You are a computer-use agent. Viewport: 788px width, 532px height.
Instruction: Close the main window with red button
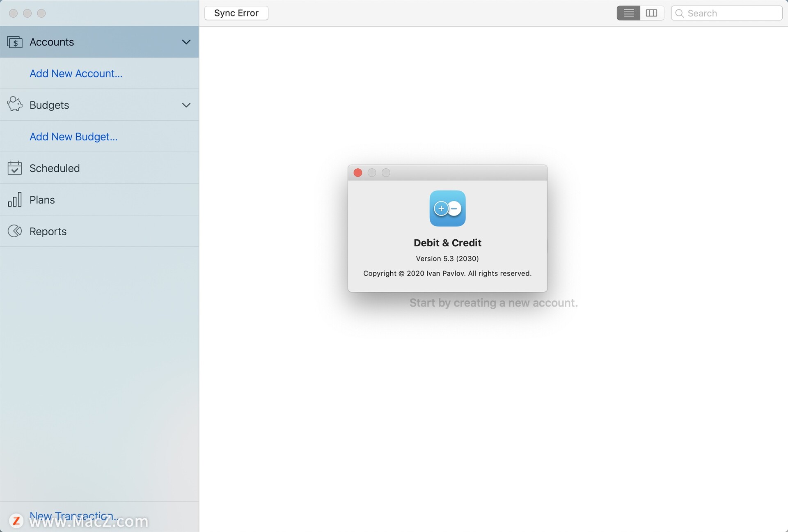13,13
